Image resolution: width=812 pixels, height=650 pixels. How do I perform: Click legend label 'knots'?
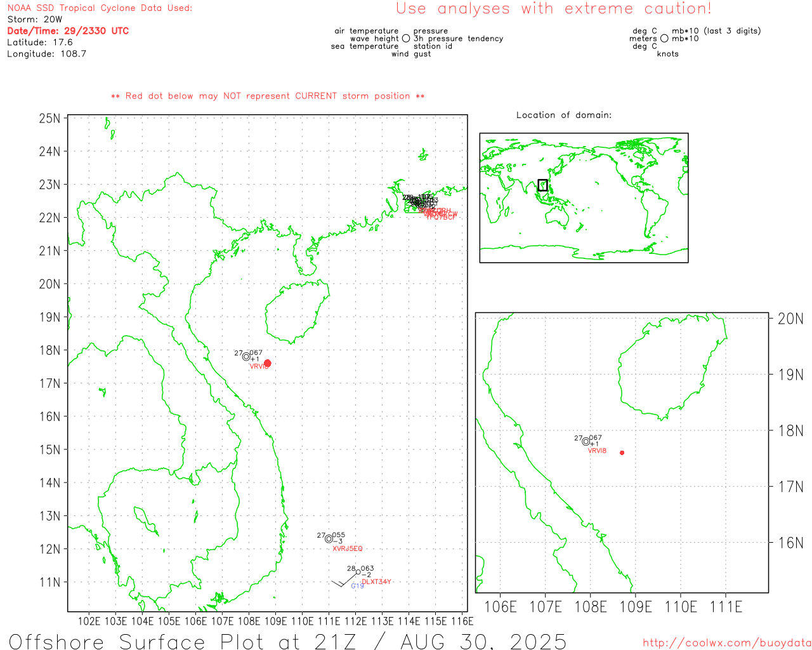tap(668, 54)
